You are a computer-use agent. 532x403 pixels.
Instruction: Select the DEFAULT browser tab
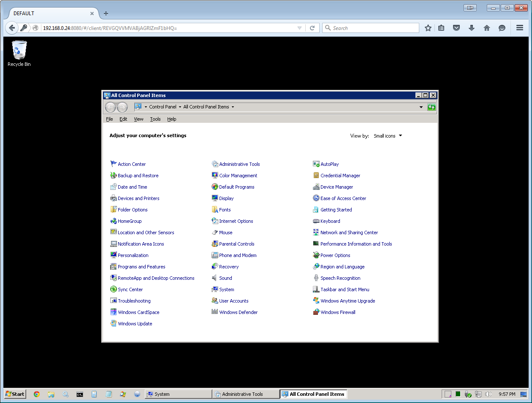54,14
